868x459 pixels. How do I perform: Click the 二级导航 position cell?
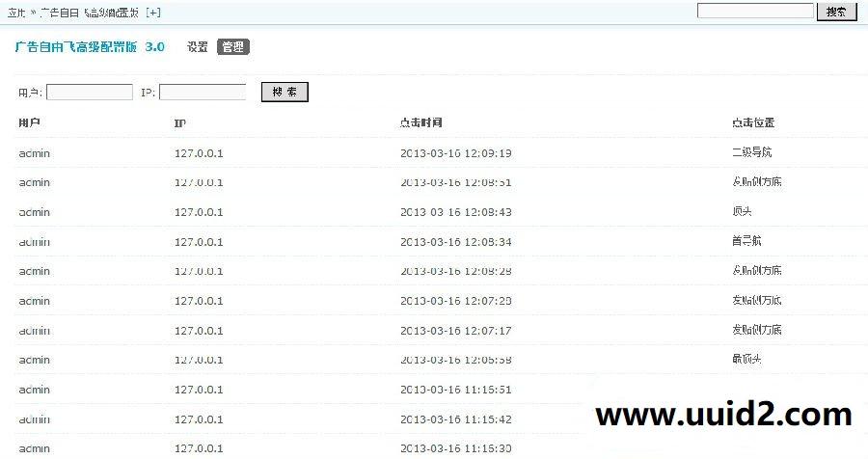(x=752, y=153)
